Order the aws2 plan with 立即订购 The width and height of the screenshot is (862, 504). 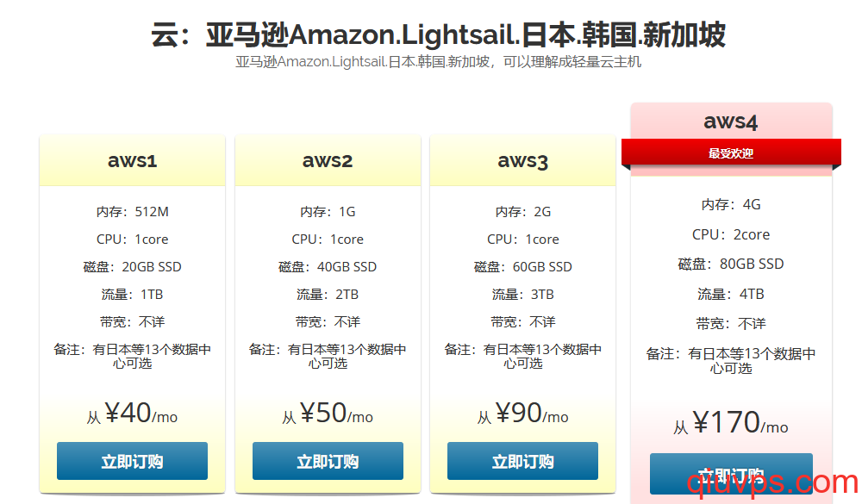[x=328, y=461]
